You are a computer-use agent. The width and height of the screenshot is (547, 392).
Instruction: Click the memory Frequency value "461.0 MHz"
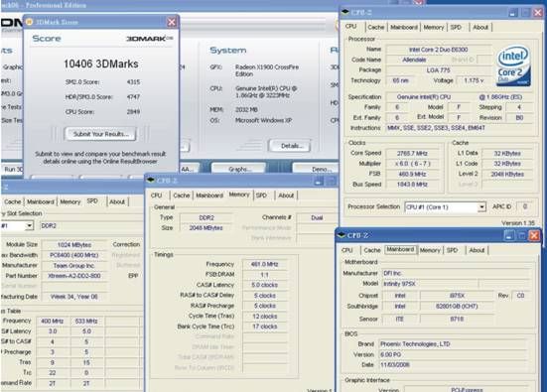[264, 264]
